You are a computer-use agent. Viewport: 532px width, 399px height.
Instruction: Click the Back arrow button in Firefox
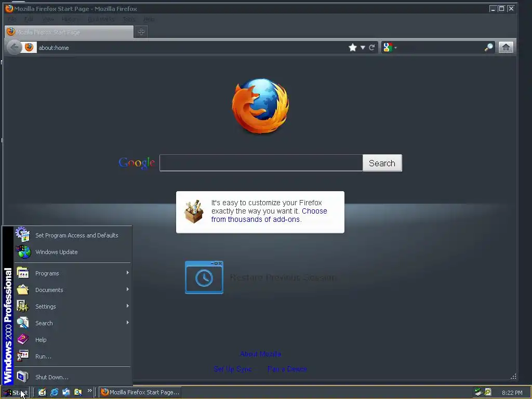pos(14,47)
